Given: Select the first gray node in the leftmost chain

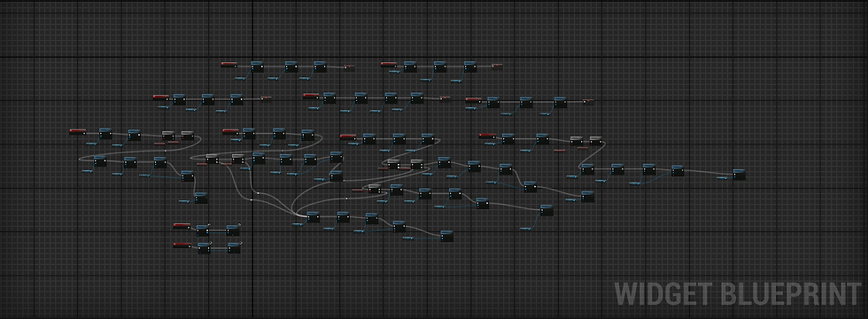Looking at the screenshot, I should pos(168,135).
